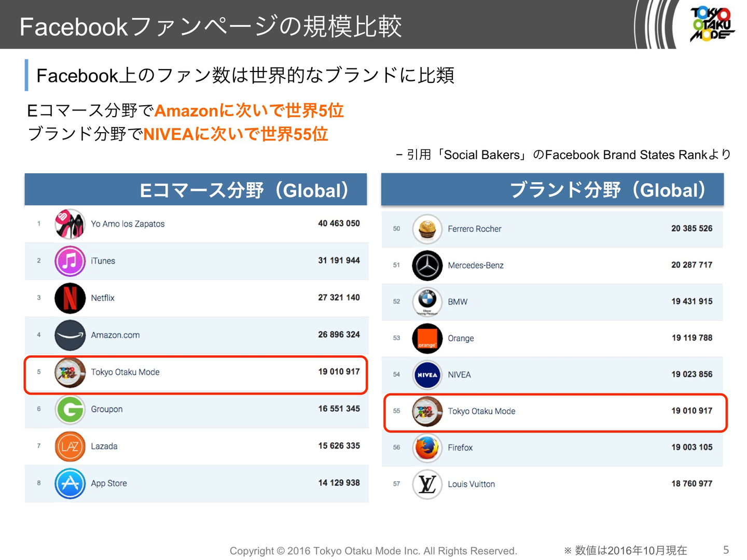
Task: Select the fan count '27 321 140'
Action: (339, 298)
